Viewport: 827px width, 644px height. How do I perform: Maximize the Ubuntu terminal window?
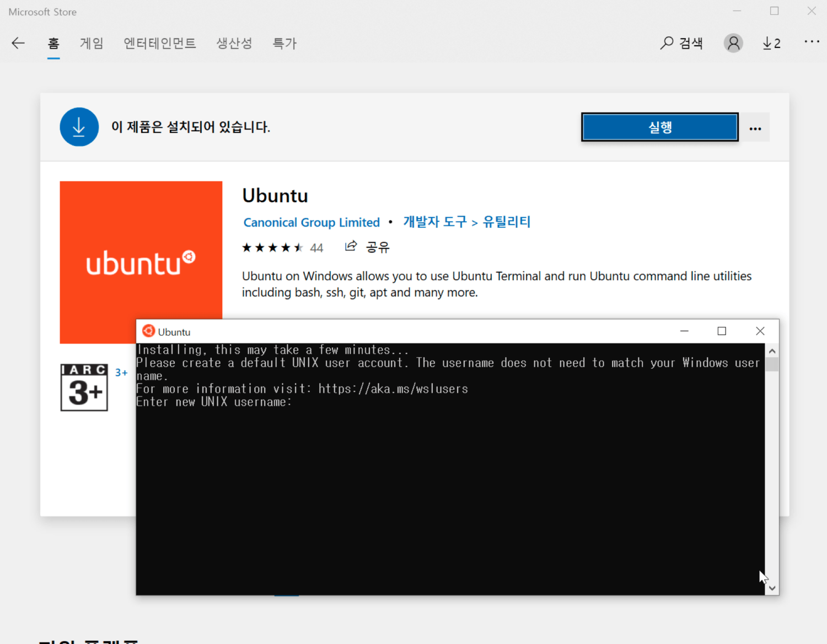tap(722, 331)
